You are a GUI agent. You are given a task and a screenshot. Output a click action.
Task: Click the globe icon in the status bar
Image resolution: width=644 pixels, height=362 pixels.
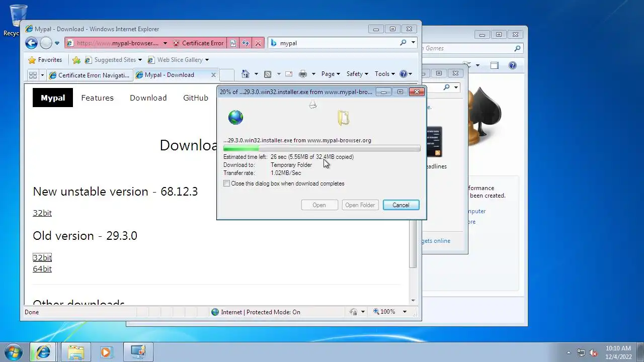coord(215,312)
